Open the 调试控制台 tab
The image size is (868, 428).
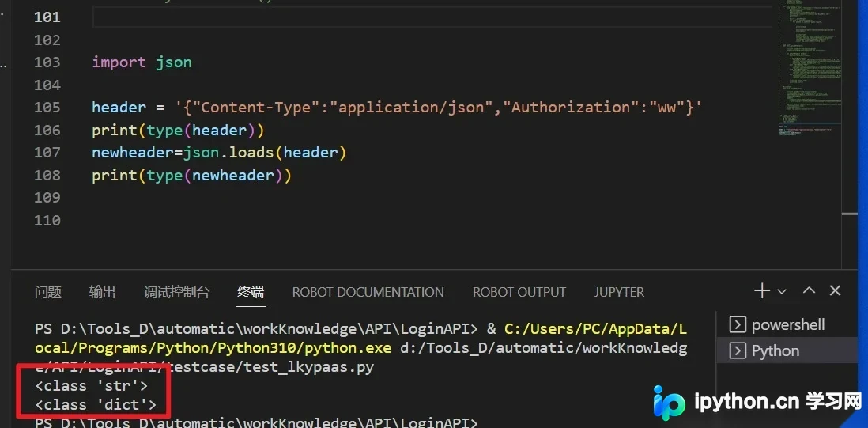(x=176, y=292)
